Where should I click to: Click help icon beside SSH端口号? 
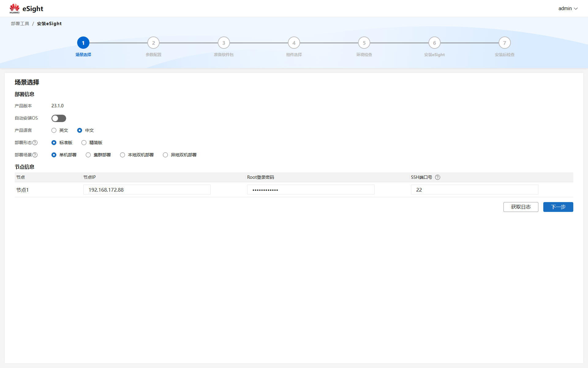[438, 177]
